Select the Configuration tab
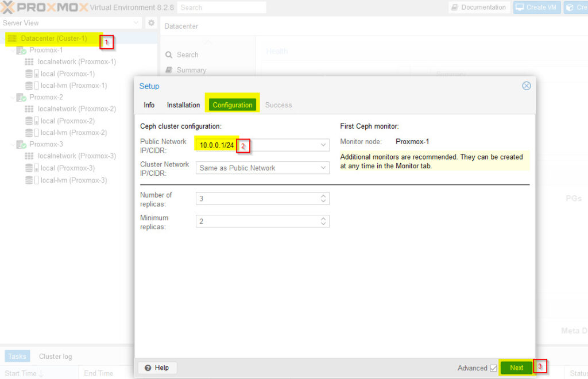Image resolution: width=588 pixels, height=379 pixels. coord(233,105)
